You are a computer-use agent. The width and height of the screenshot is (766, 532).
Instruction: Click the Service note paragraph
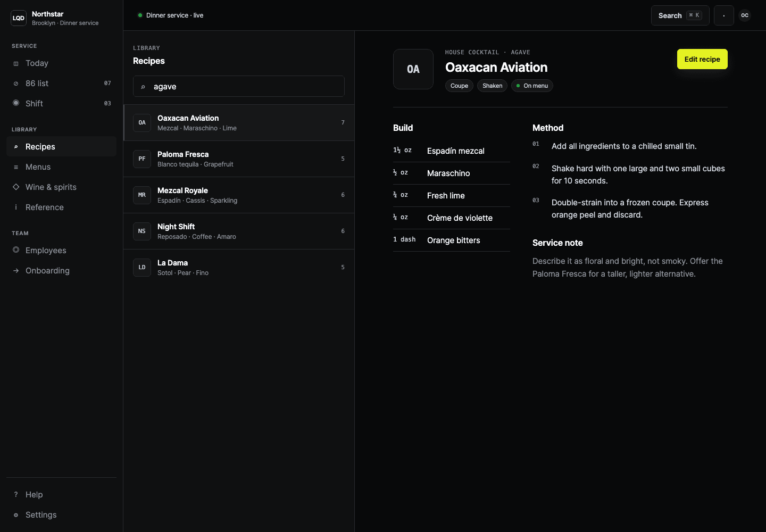click(x=628, y=268)
